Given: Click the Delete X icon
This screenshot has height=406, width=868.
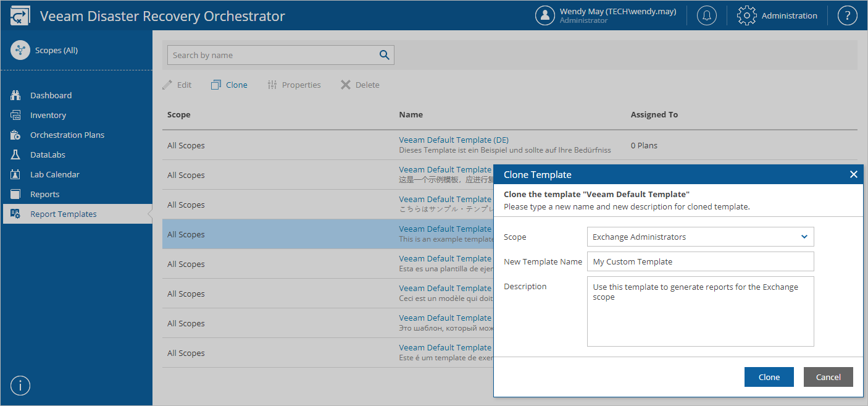Looking at the screenshot, I should (x=346, y=85).
